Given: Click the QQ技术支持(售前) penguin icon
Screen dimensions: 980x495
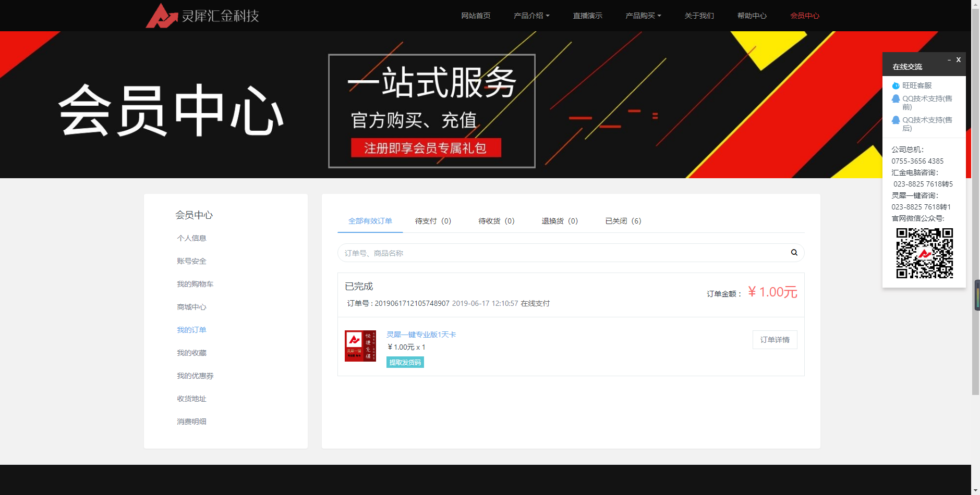Looking at the screenshot, I should (x=896, y=98).
